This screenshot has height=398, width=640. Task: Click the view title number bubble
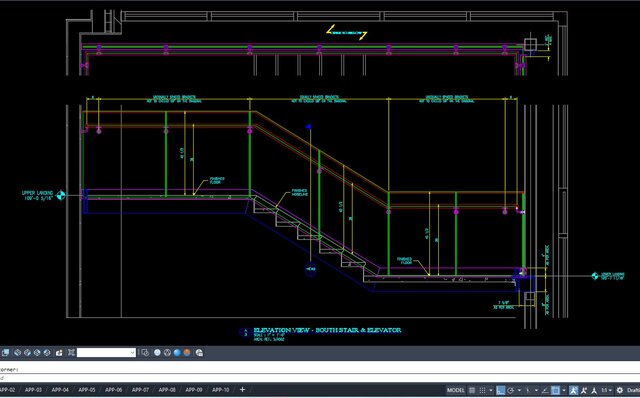[x=244, y=332]
